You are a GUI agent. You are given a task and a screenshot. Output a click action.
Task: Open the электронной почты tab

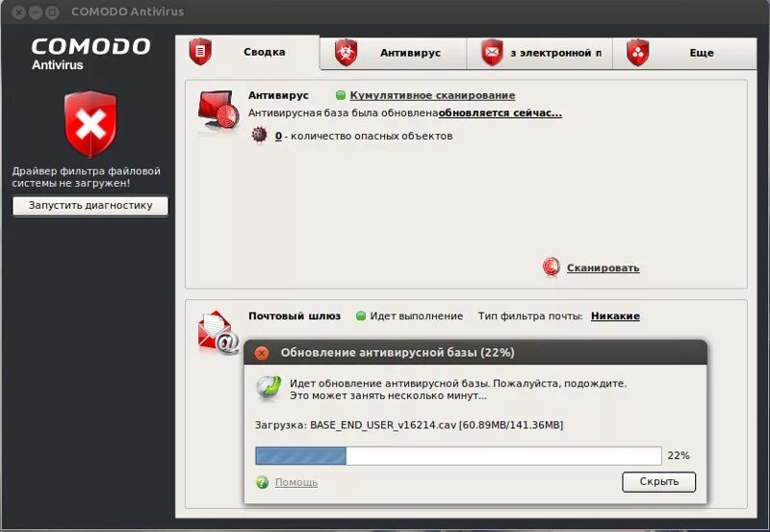pyautogui.click(x=539, y=53)
